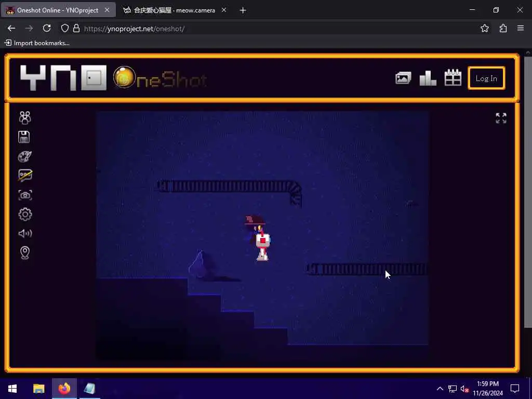Image resolution: width=532 pixels, height=399 pixels.
Task: Open the schedule calendar icon in header
Action: click(x=453, y=77)
